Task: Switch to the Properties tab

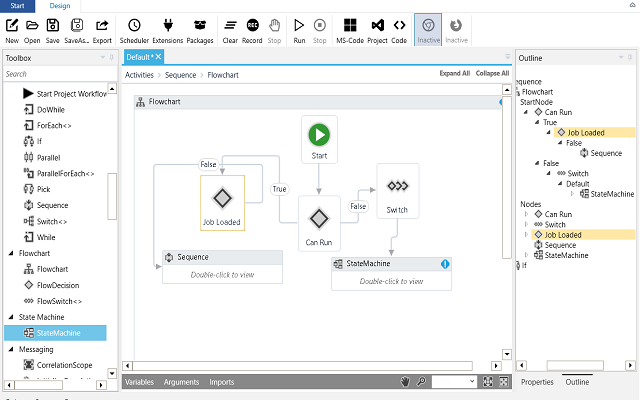Action: point(537,382)
